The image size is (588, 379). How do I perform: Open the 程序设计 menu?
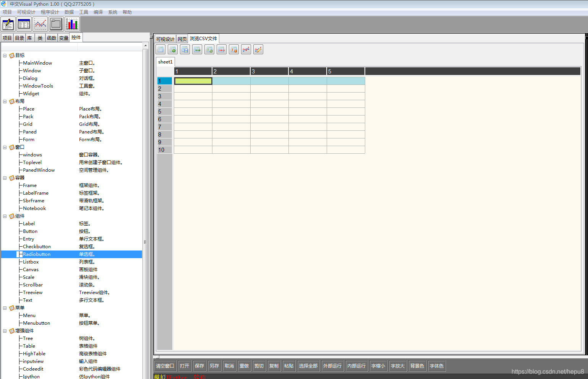point(50,12)
